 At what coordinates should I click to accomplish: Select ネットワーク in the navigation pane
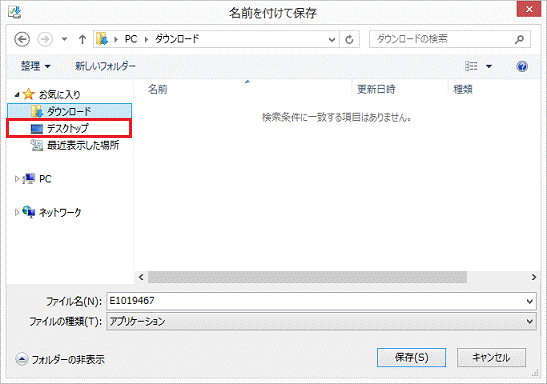click(60, 212)
